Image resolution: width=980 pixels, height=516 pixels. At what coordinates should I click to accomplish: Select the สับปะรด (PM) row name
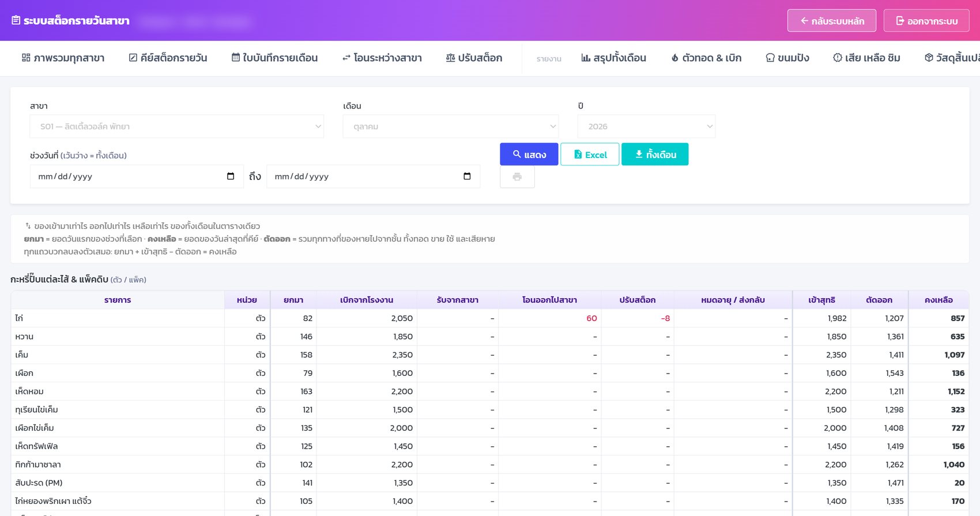coord(39,483)
